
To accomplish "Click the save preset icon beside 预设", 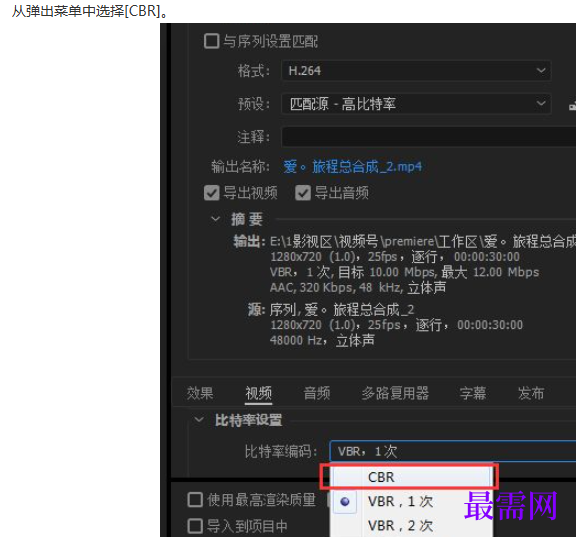I will pyautogui.click(x=572, y=104).
